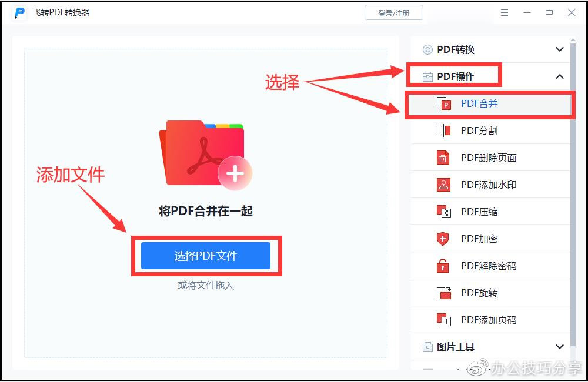Collapse the PDF操作 section chevron
This screenshot has height=382, width=588.
pos(560,76)
